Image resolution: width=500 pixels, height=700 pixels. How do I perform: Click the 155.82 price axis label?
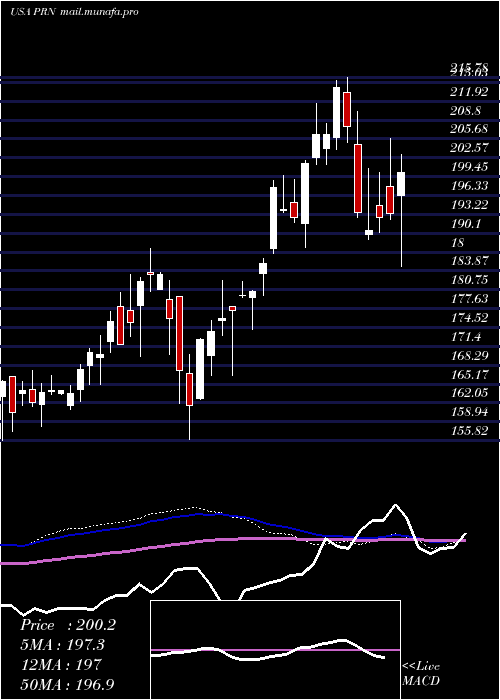pos(469,431)
